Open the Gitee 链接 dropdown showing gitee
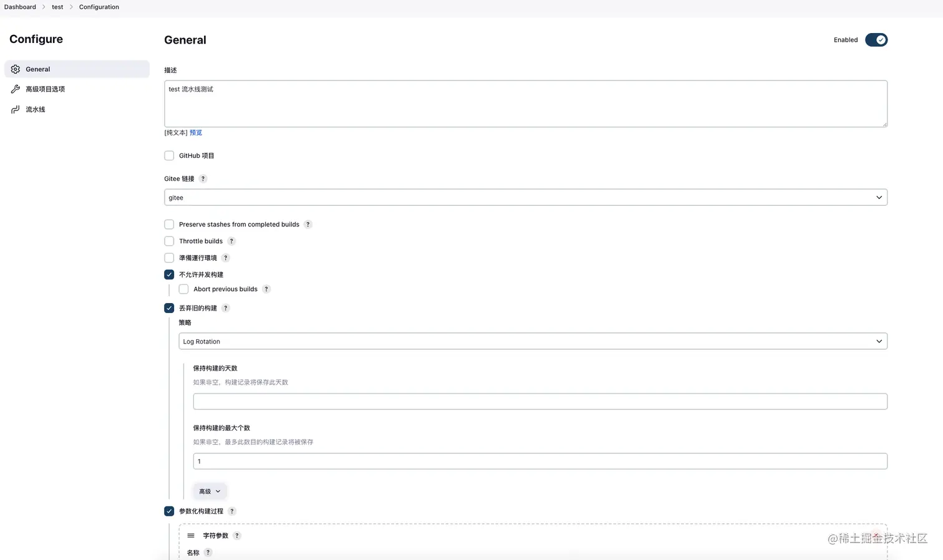 (526, 198)
